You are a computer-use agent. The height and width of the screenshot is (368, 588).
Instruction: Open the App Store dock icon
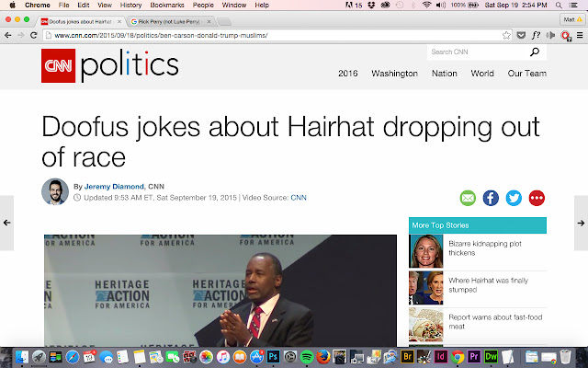[257, 357]
